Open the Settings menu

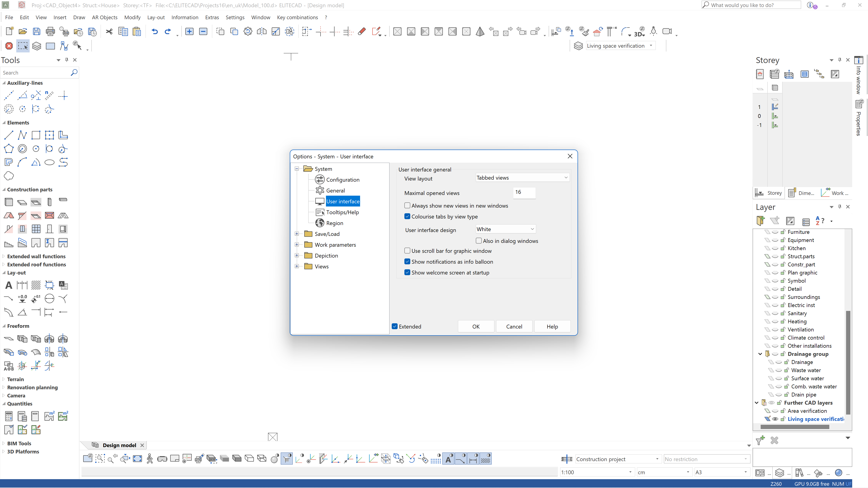[x=235, y=17]
